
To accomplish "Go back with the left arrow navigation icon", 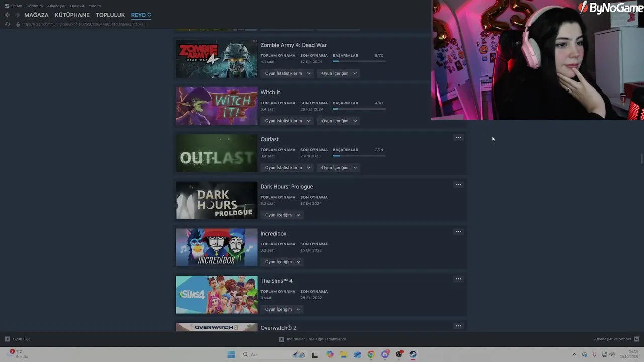I will coord(7,15).
